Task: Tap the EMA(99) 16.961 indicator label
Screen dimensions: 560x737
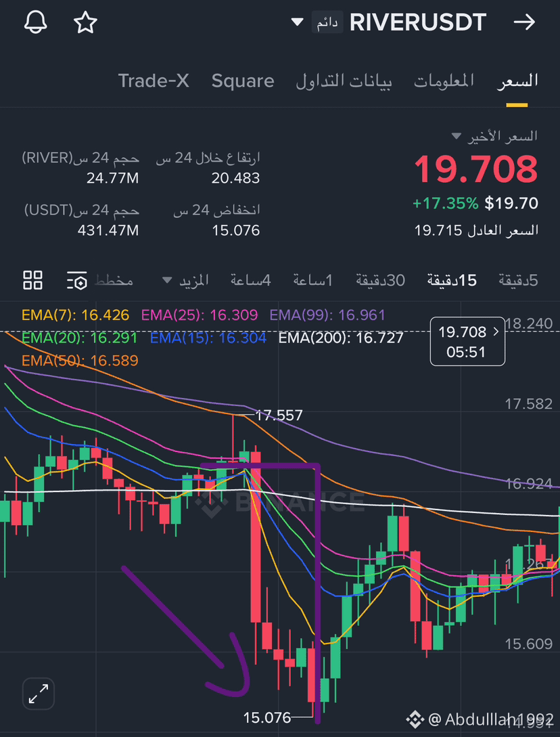Action: pyautogui.click(x=327, y=315)
